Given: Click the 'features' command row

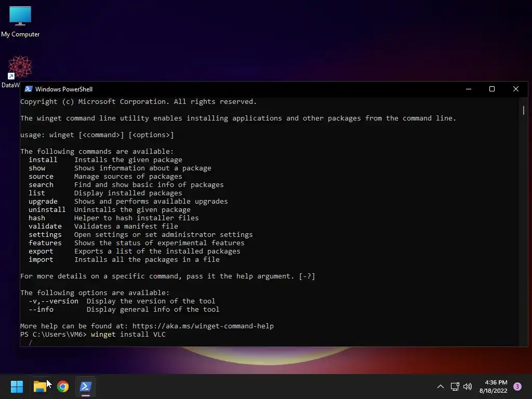Looking at the screenshot, I should click(x=137, y=243).
